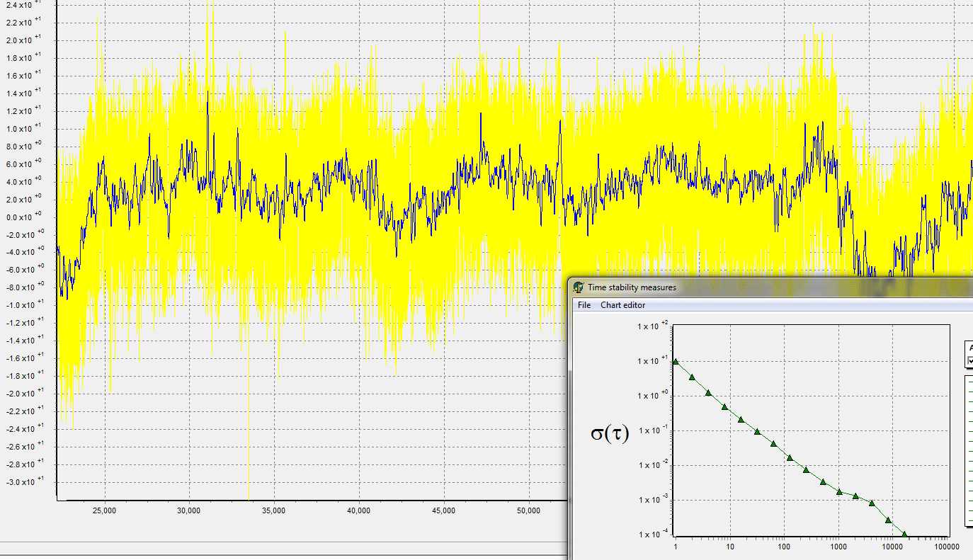Click the Time stability measures title bar
Image resolution: width=973 pixels, height=560 pixels.
pos(772,287)
